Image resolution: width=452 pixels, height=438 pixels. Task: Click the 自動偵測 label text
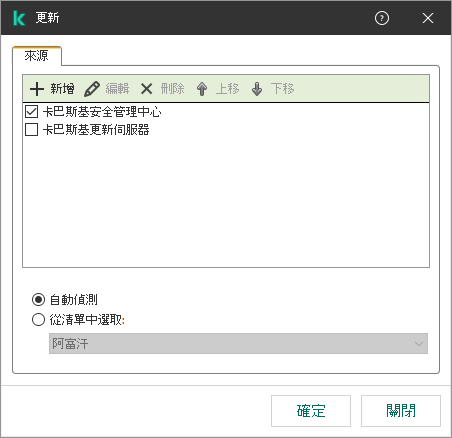pyautogui.click(x=73, y=300)
